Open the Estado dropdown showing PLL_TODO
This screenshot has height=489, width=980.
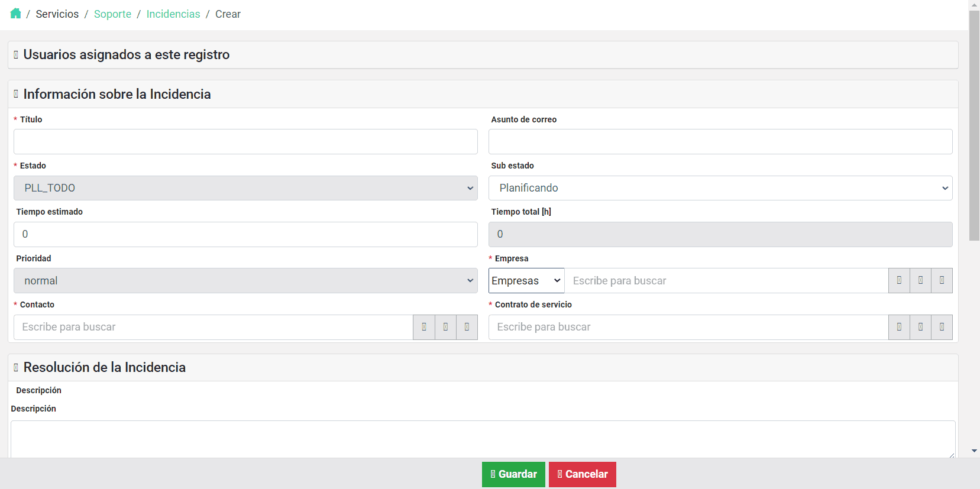point(245,188)
